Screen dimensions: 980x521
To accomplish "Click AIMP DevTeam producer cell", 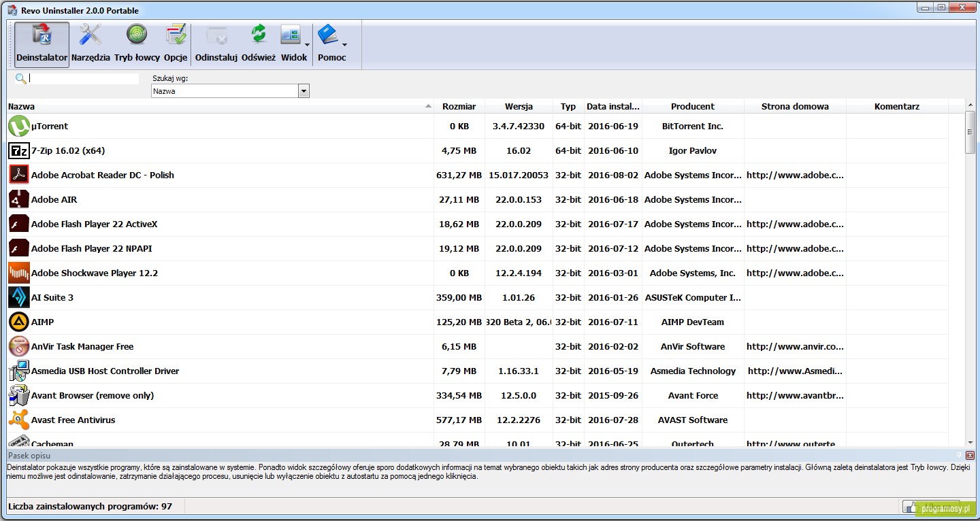I will (x=693, y=322).
